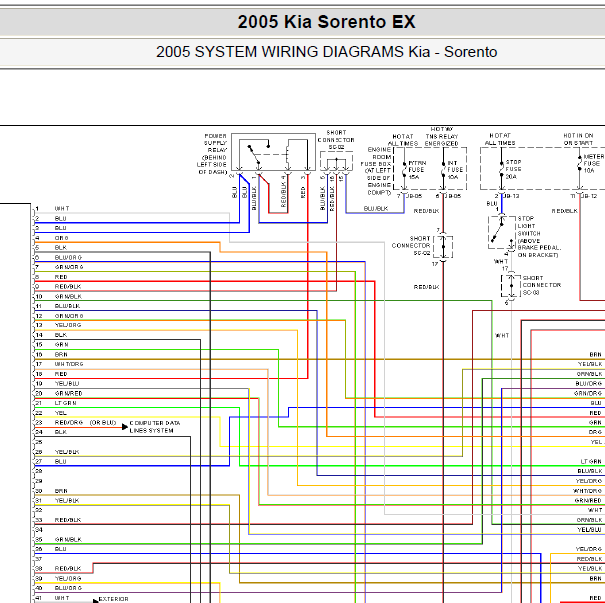
Task: Click pin 11 BLU/BLK wire label
Action: [x=68, y=306]
